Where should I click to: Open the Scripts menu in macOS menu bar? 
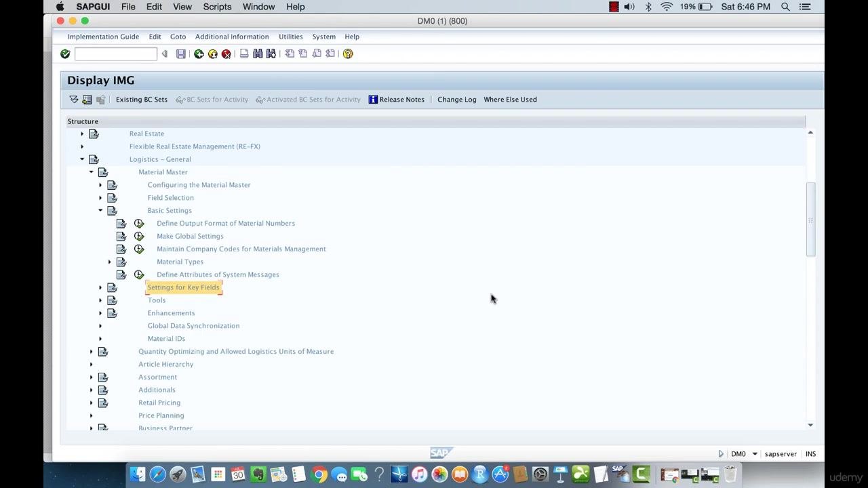click(218, 7)
